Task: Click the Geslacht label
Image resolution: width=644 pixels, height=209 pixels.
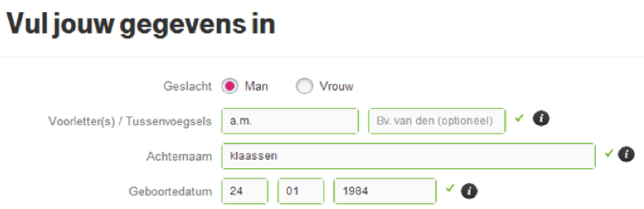Action: [187, 86]
